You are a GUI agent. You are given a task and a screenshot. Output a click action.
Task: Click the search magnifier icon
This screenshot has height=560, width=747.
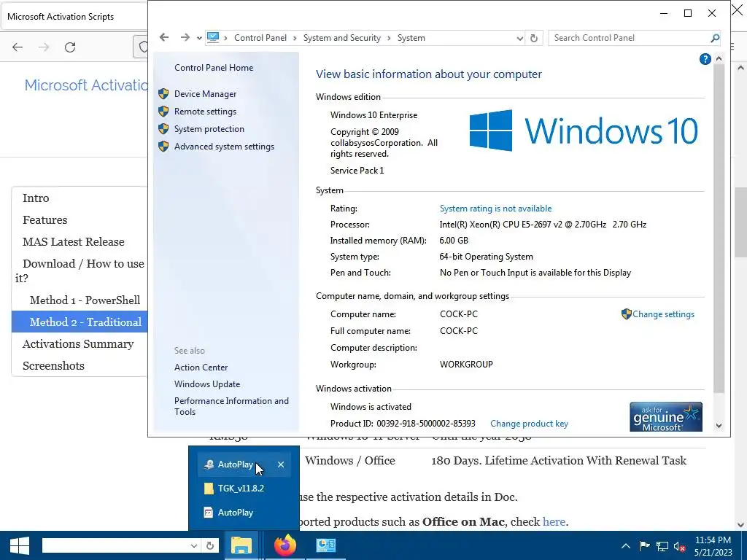tap(715, 38)
